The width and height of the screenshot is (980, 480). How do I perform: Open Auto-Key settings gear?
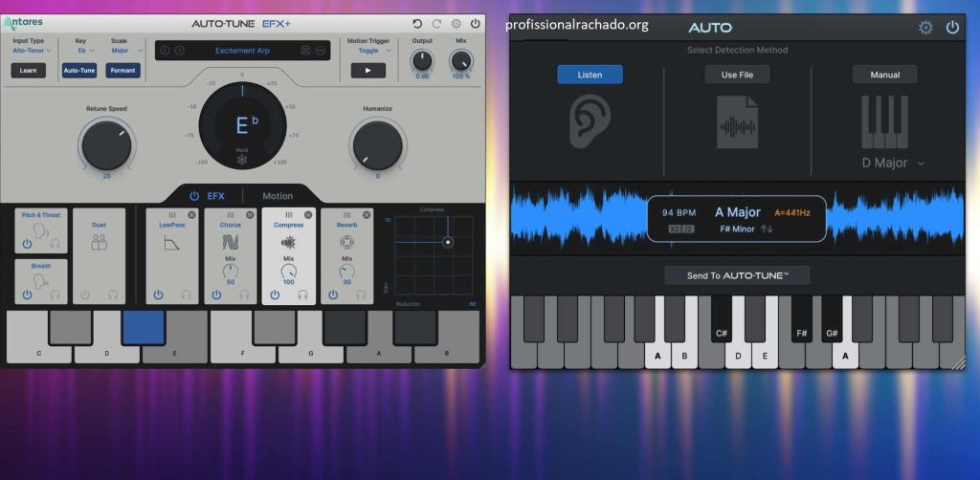click(x=925, y=28)
